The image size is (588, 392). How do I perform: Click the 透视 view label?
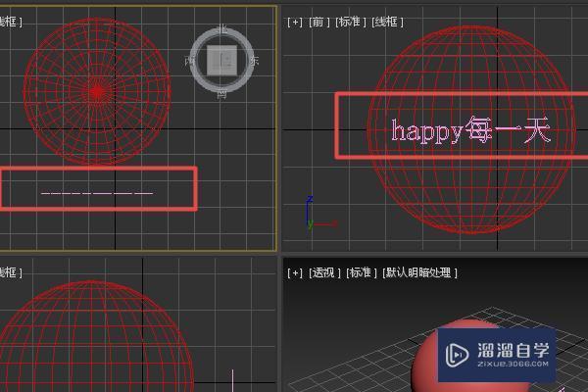[324, 272]
